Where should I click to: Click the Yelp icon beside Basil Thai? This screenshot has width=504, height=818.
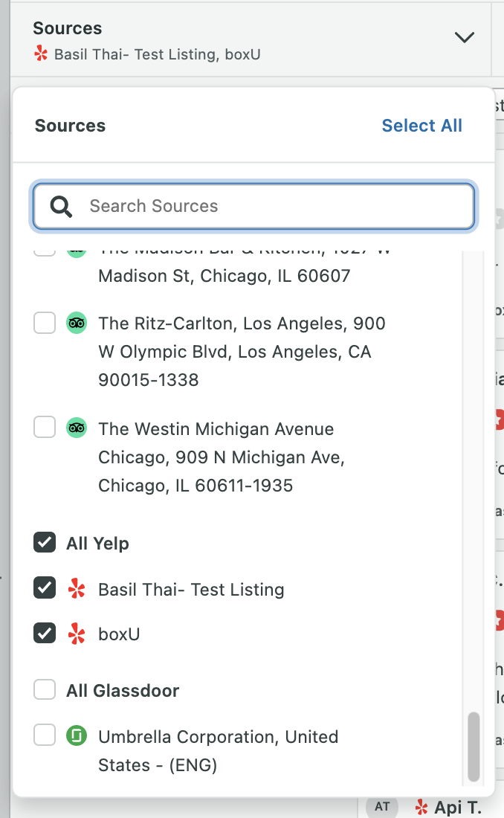77,590
